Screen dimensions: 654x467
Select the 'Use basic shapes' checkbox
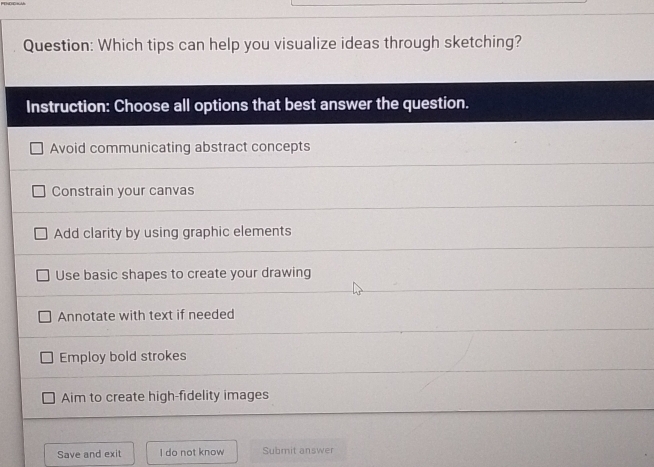click(42, 275)
